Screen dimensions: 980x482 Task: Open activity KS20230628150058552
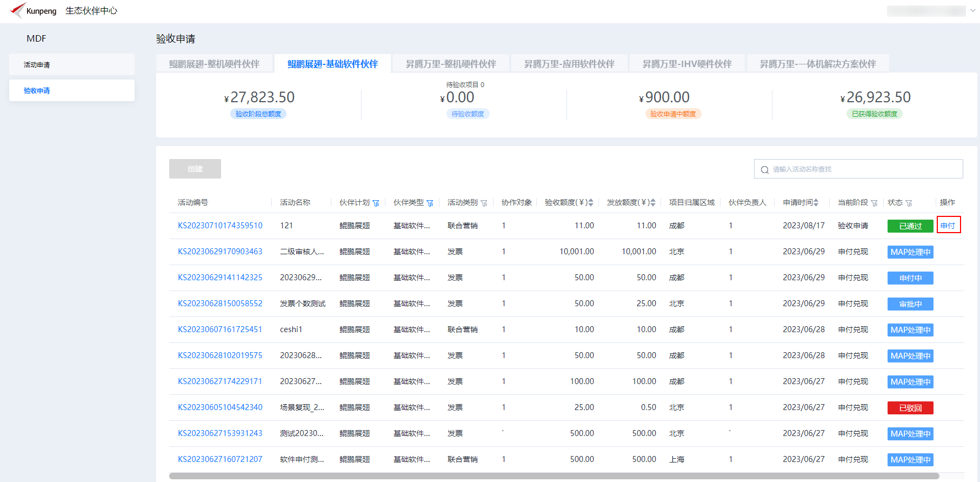(x=220, y=303)
